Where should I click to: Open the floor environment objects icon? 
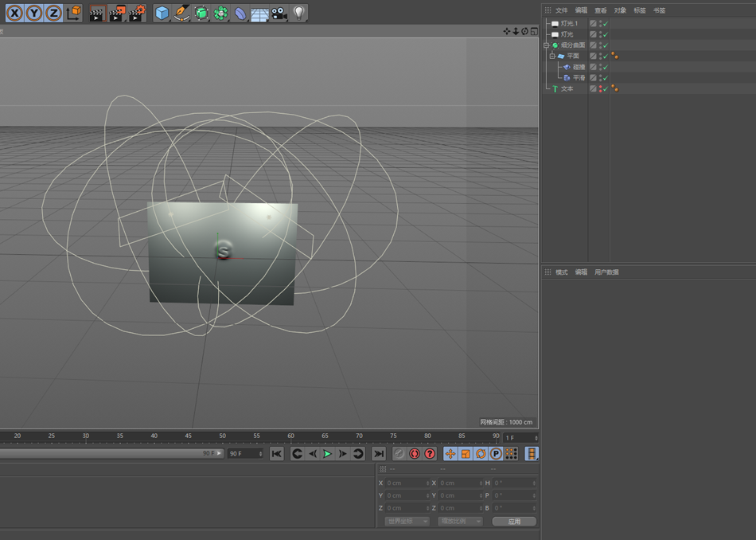pos(259,13)
